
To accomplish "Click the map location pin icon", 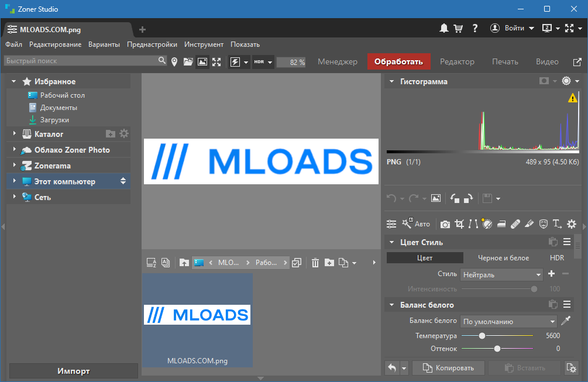I will point(174,62).
